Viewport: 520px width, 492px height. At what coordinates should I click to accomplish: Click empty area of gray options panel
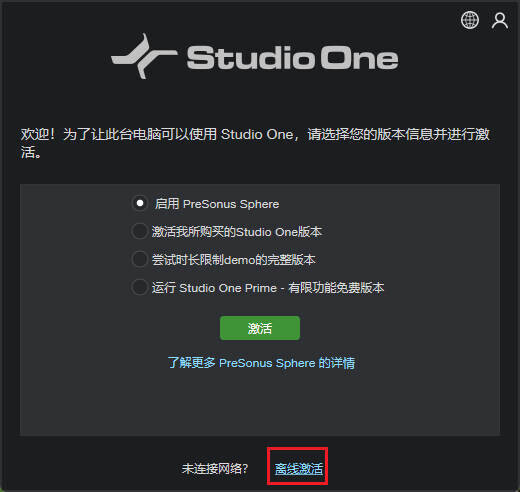click(x=260, y=403)
